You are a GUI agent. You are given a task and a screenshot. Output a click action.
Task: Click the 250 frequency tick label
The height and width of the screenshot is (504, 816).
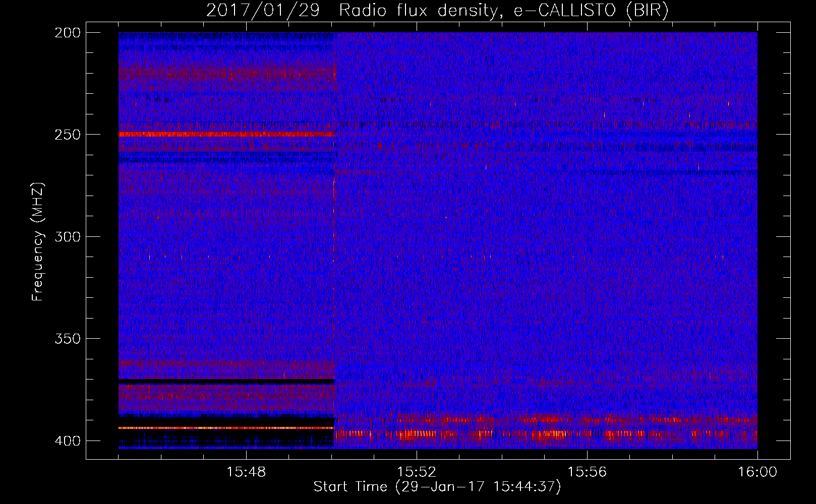68,135
